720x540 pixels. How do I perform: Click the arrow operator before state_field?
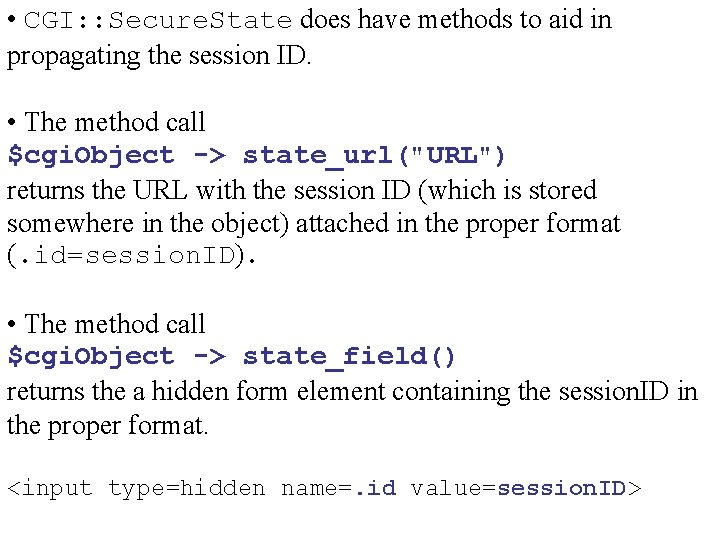tap(210, 357)
